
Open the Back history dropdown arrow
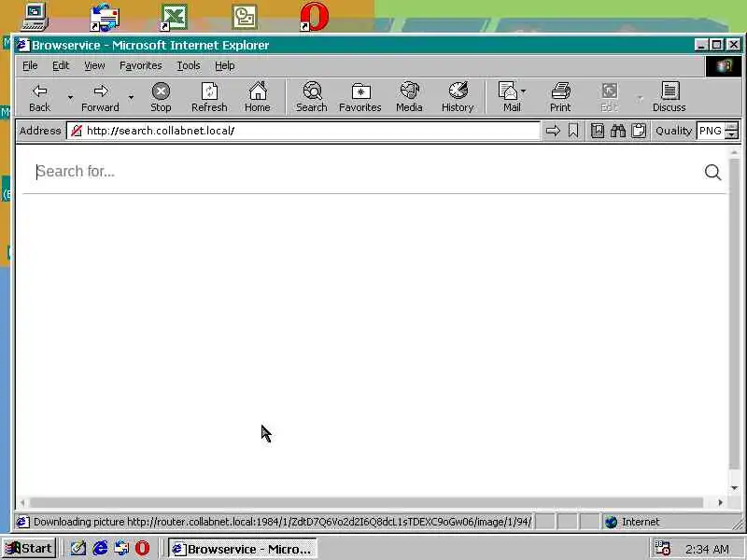coord(71,98)
